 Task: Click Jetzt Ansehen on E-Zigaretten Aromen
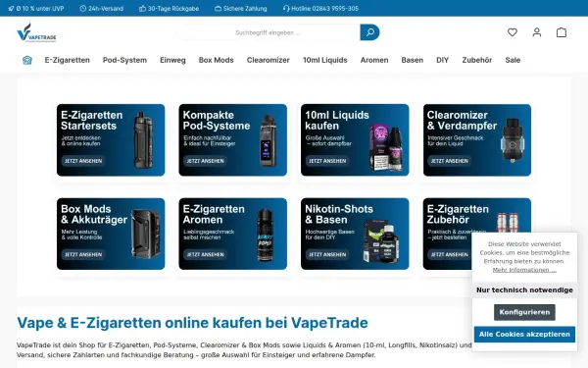point(205,254)
